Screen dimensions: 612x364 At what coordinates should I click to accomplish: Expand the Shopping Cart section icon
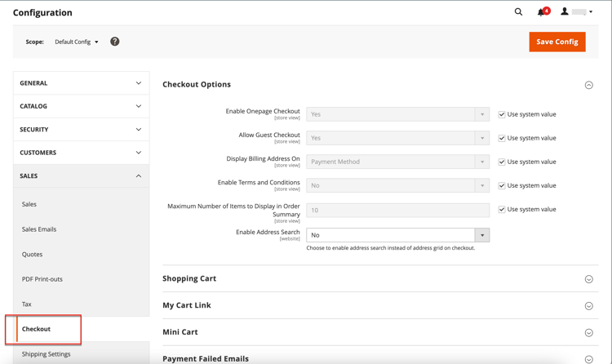tap(589, 279)
